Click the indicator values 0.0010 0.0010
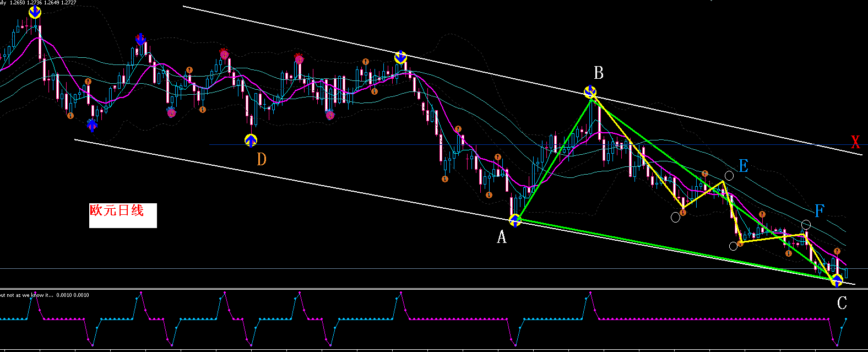Viewport: 868px width, 352px height. click(74, 295)
